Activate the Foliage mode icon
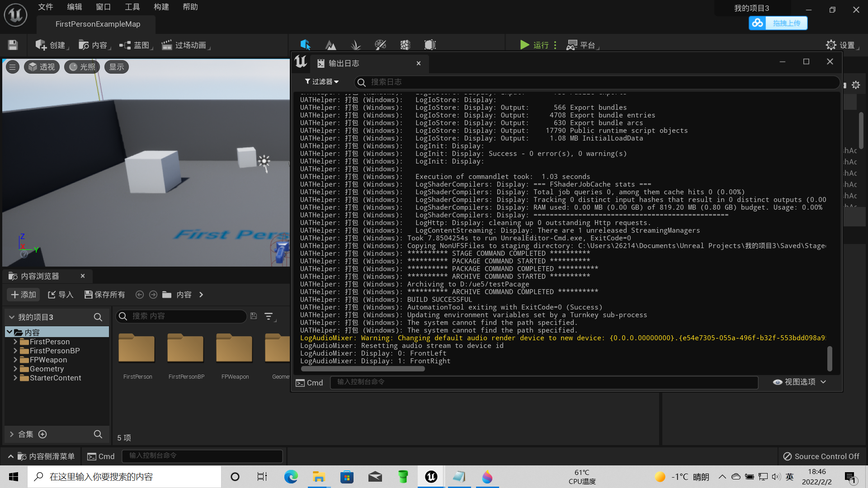 pyautogui.click(x=355, y=45)
